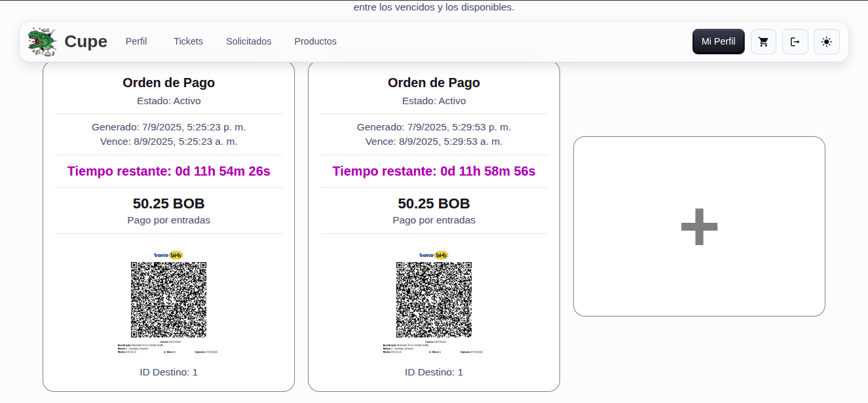Viewport: 868px width, 403px height.
Task: Click the Cupe brand name
Action: 86,41
